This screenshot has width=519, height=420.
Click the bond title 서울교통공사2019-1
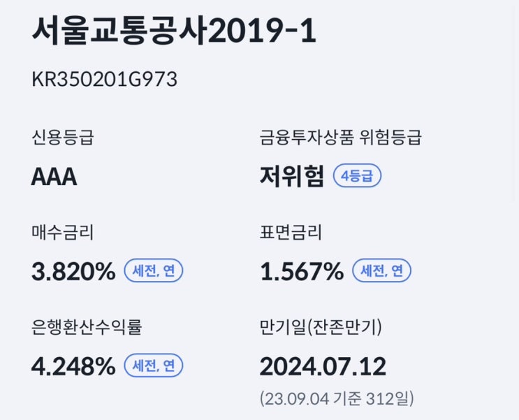coord(174,32)
